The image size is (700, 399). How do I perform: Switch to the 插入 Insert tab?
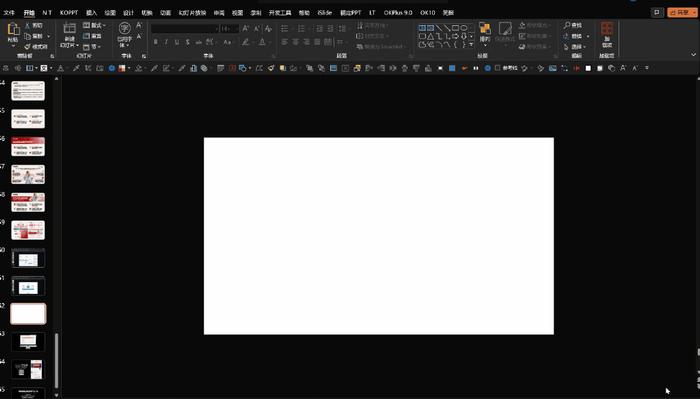(91, 12)
